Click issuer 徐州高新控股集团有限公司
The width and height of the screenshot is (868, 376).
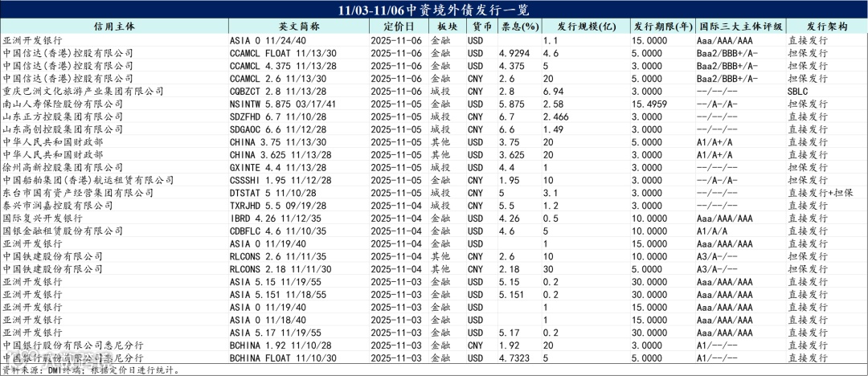[63, 168]
